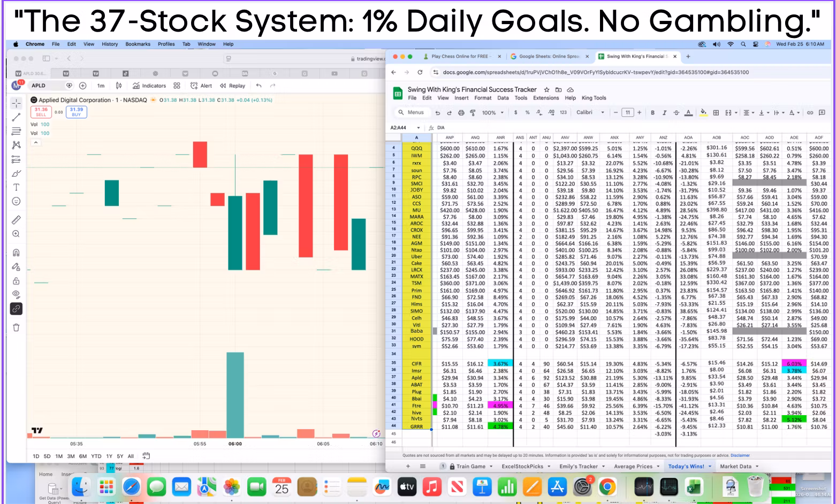Viewport: 836px width, 504px height.
Task: Open the merge cells dropdown
Action: [731, 113]
